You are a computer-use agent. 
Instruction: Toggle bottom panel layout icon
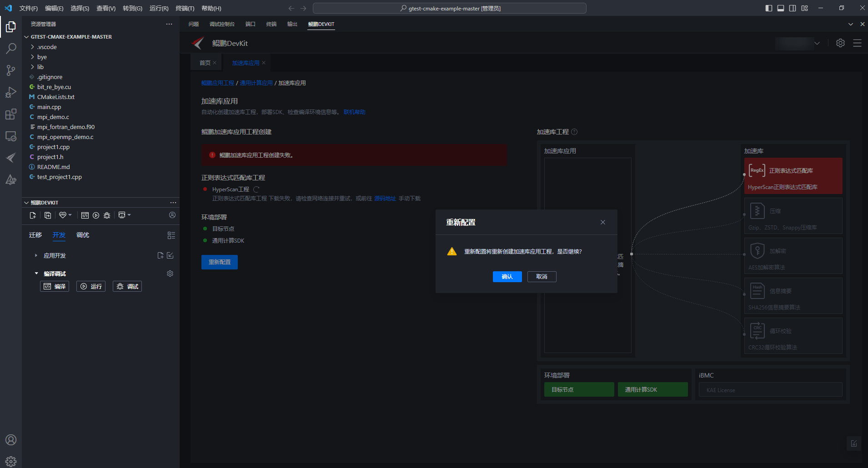(x=781, y=8)
